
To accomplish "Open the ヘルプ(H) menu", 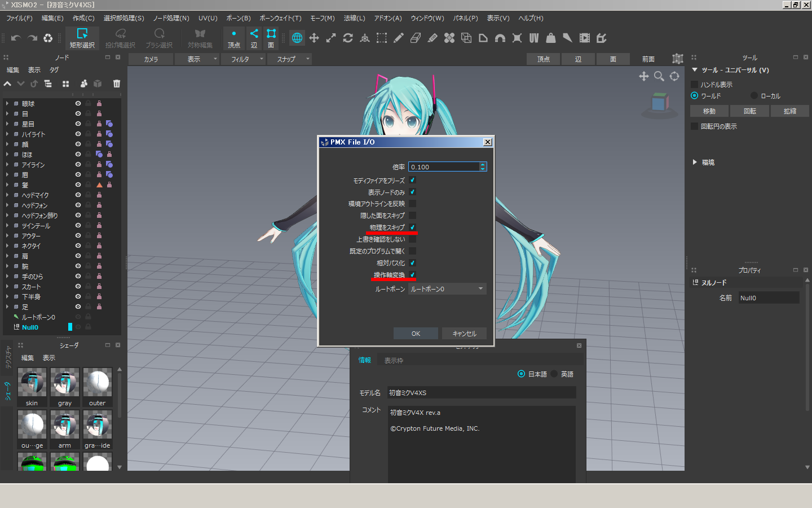I will click(x=531, y=18).
